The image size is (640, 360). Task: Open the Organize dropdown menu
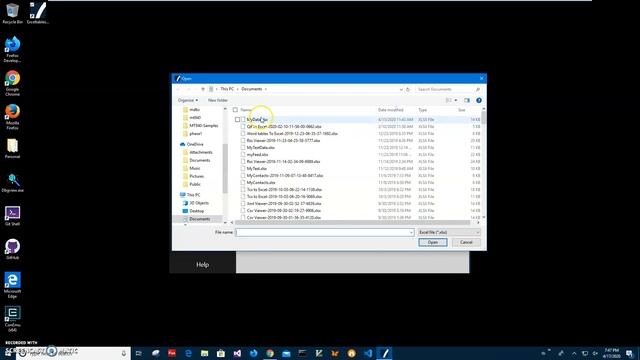(x=188, y=100)
